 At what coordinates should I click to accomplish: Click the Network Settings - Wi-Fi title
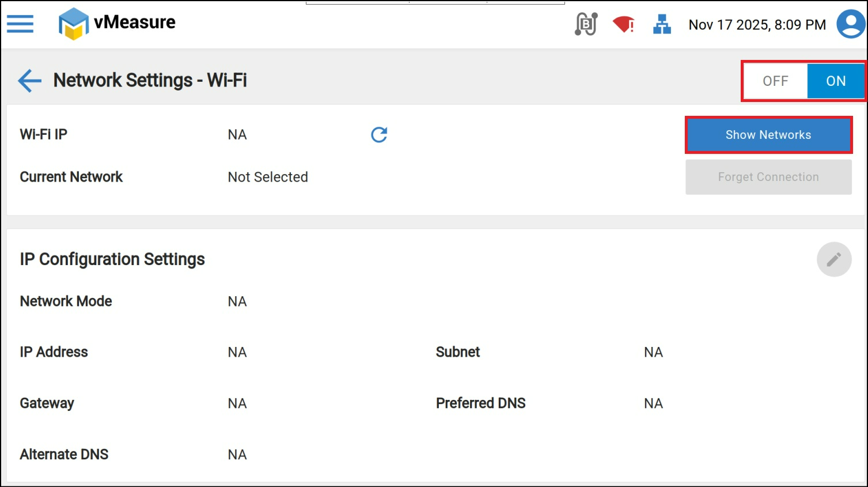[150, 80]
